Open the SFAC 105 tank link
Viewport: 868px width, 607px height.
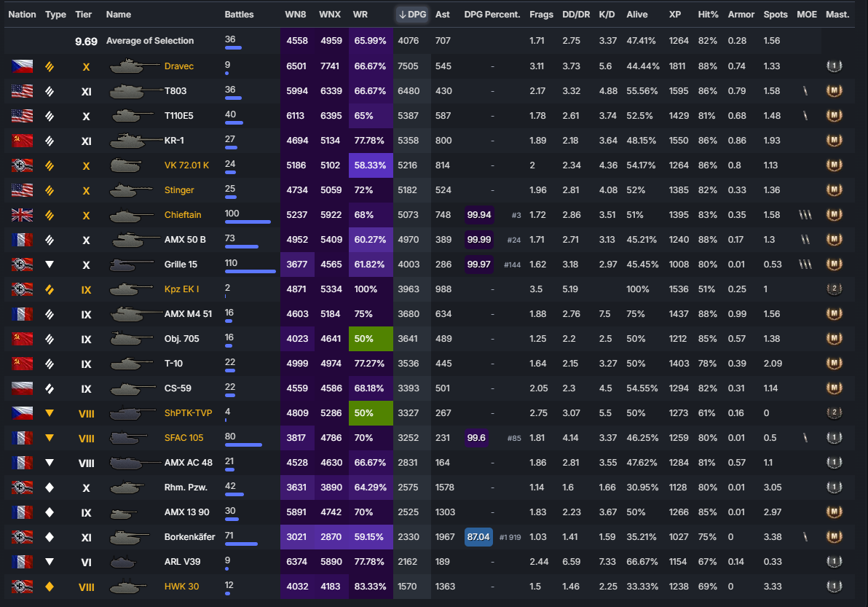pyautogui.click(x=184, y=438)
